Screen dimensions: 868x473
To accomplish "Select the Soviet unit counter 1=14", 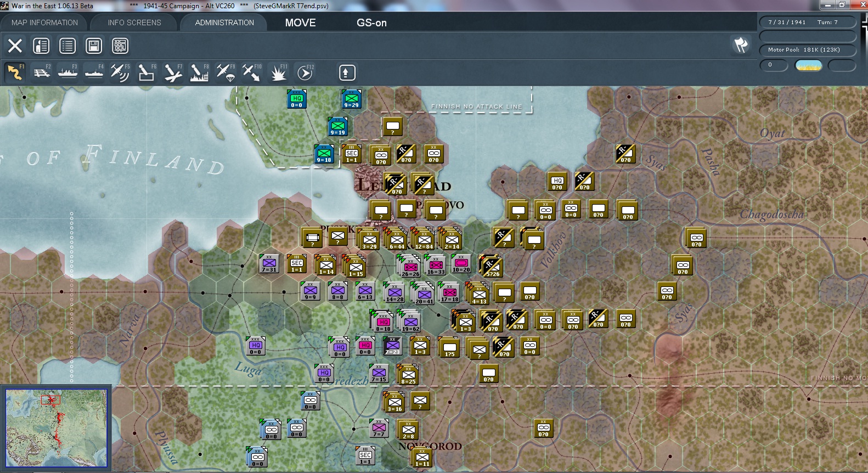I will coord(326,266).
